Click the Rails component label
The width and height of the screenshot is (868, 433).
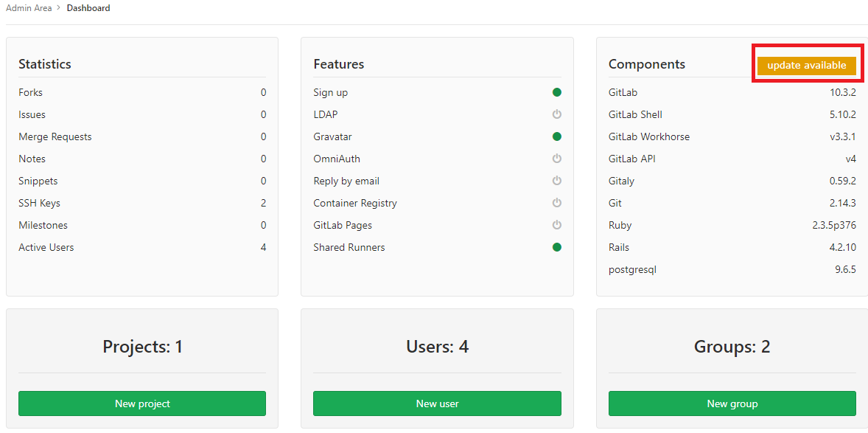point(619,248)
